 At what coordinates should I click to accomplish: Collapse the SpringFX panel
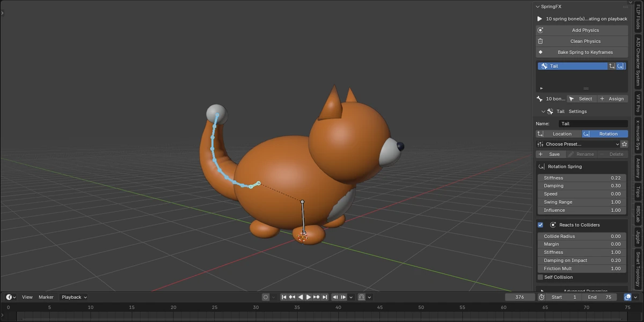(538, 6)
